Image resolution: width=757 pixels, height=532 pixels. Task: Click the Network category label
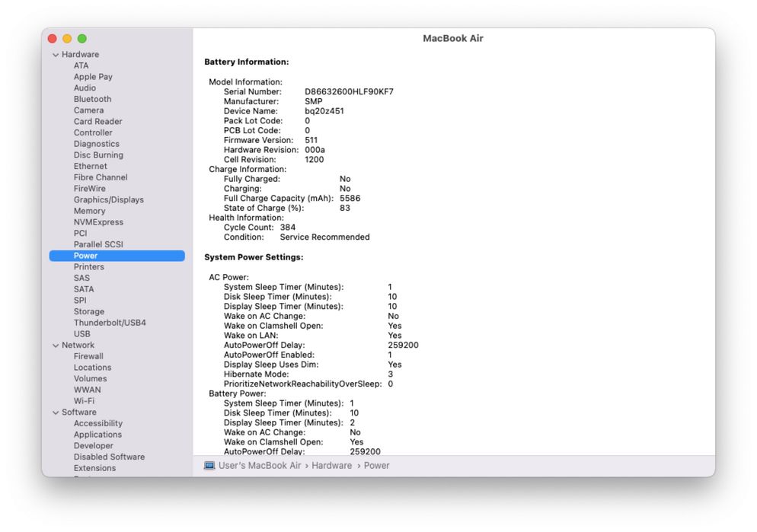coord(78,345)
